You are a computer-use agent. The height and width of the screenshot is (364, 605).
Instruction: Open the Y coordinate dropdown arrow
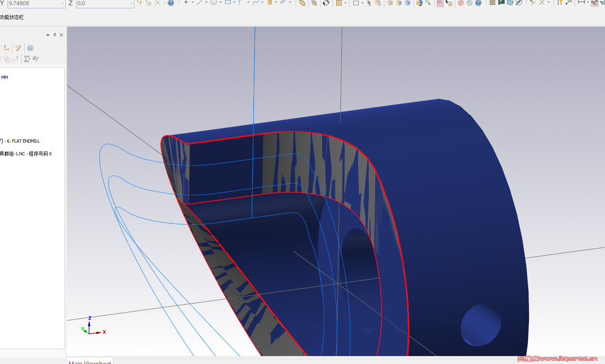[63, 3]
